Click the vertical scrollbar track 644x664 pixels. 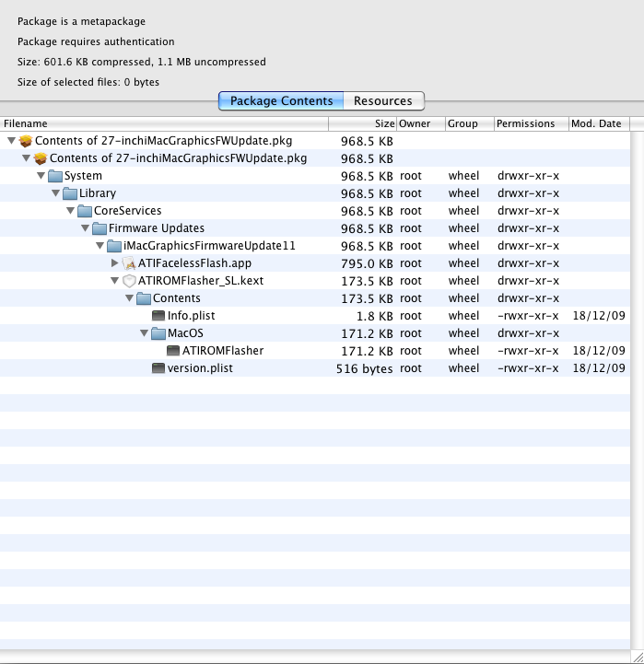(x=637, y=390)
